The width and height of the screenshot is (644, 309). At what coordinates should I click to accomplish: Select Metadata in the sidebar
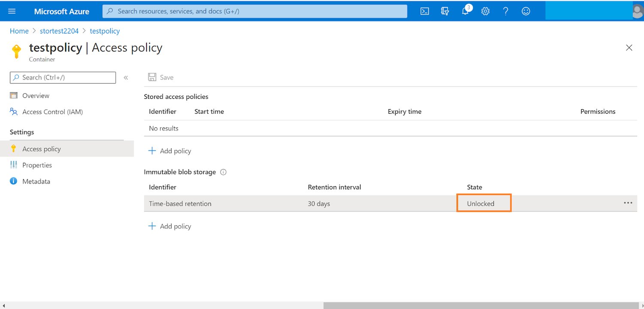click(x=36, y=181)
